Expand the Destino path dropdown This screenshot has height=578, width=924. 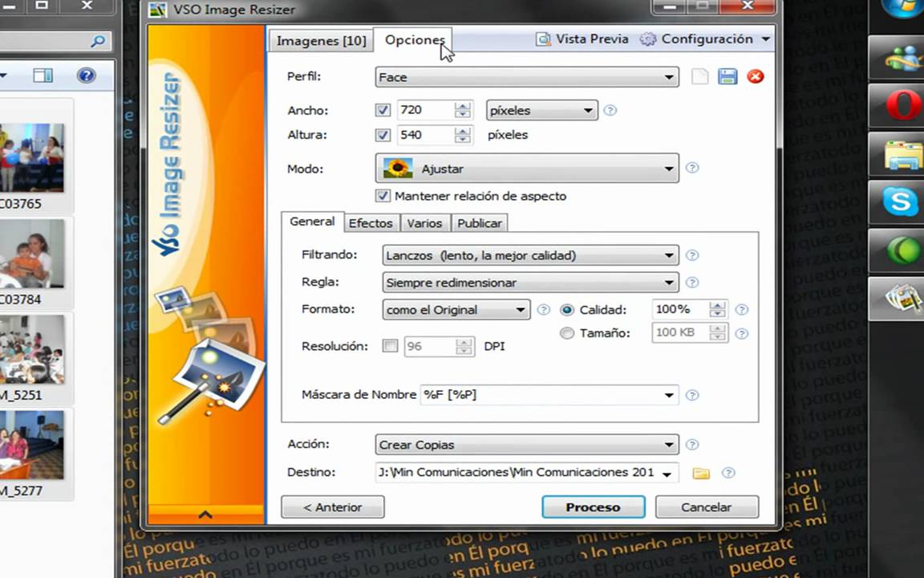click(667, 474)
